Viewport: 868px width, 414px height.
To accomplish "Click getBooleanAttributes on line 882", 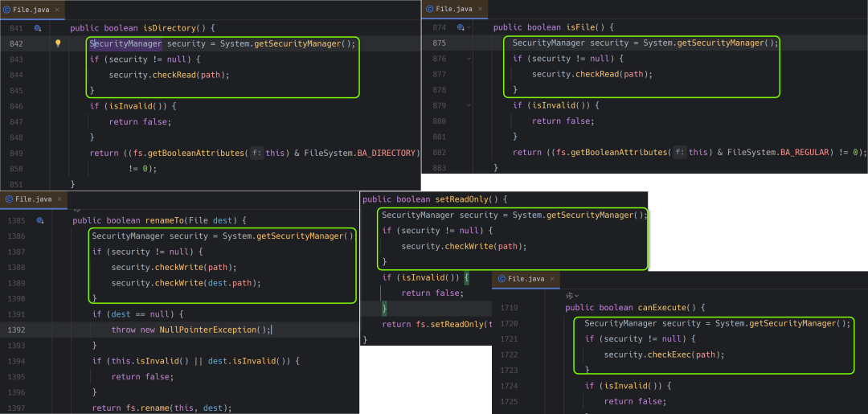I will 618,152.
